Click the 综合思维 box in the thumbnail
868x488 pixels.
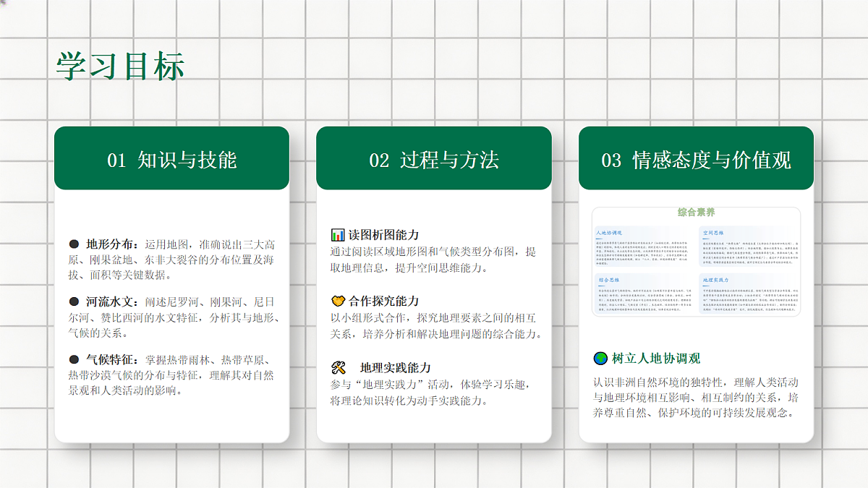coord(644,294)
